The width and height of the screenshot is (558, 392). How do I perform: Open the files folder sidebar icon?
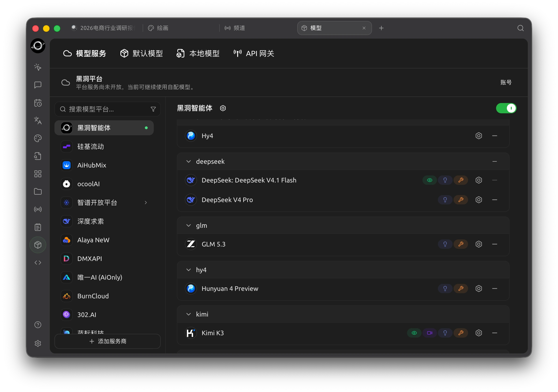pos(38,192)
